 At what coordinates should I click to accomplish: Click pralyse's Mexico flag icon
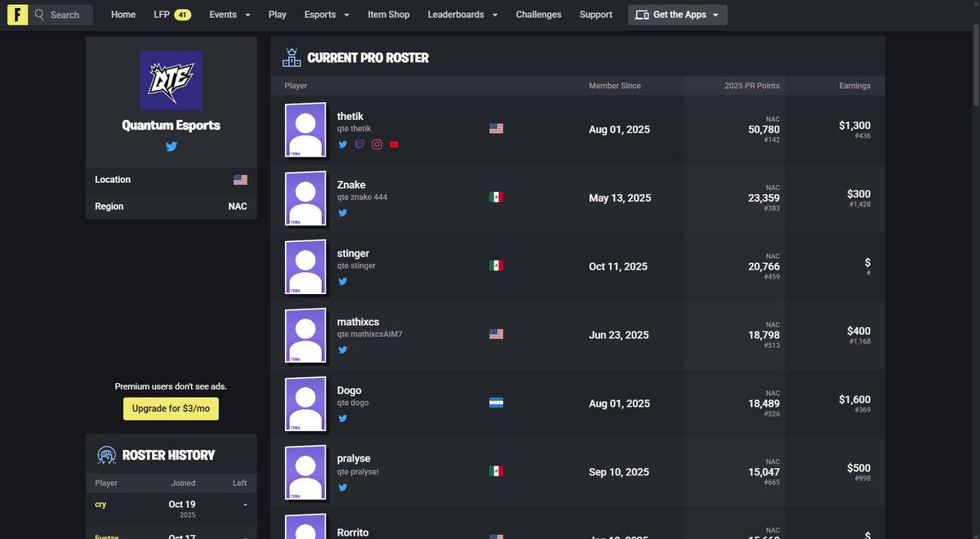(496, 471)
